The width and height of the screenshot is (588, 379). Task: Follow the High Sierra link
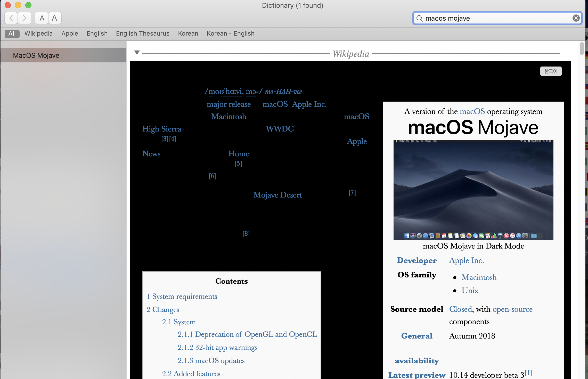pyautogui.click(x=162, y=129)
